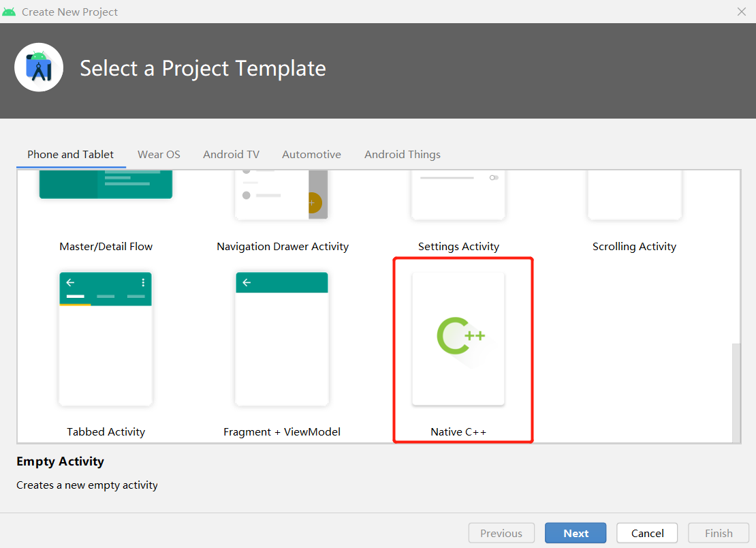Image resolution: width=756 pixels, height=548 pixels.
Task: Select the Fragment + ViewModel template thumbnail
Action: pyautogui.click(x=282, y=339)
